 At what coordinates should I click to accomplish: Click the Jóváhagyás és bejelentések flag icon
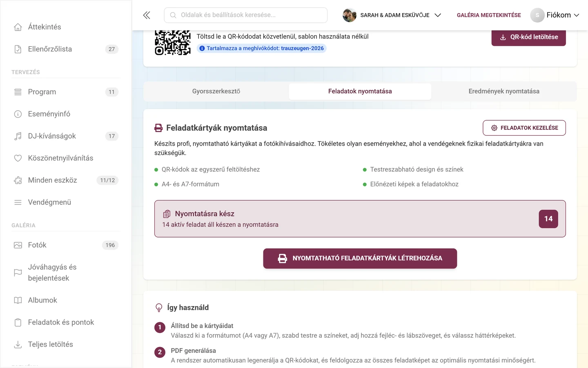tap(18, 273)
